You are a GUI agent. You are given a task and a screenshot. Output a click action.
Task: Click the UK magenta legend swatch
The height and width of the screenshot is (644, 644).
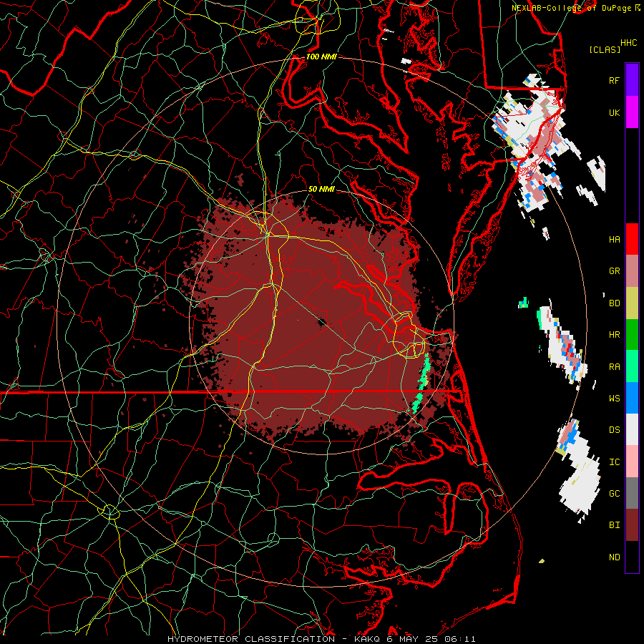point(632,112)
